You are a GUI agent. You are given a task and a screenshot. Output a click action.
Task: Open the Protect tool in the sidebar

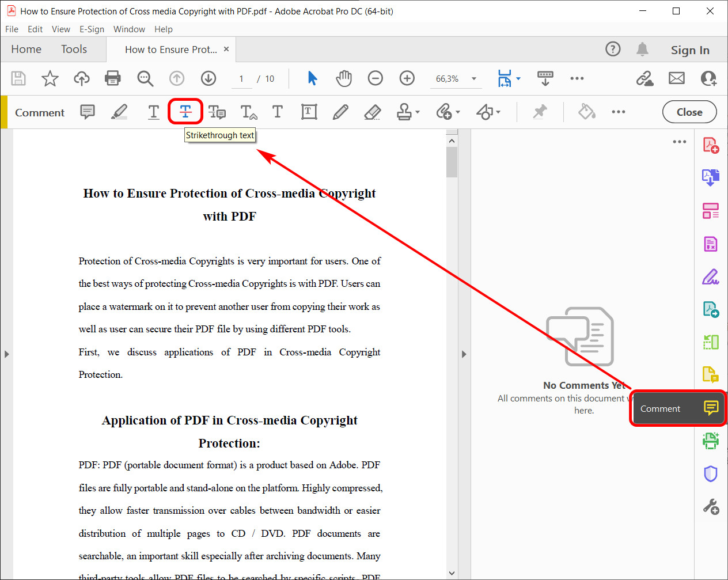[x=710, y=473]
